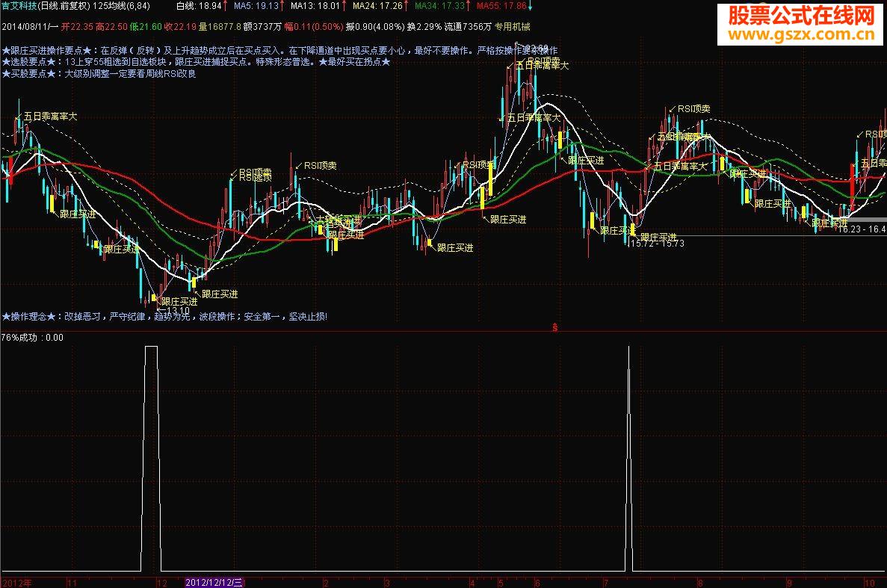This screenshot has width=887, height=588.
Task: Click the turnover rate 换2.29%
Action: (x=424, y=27)
